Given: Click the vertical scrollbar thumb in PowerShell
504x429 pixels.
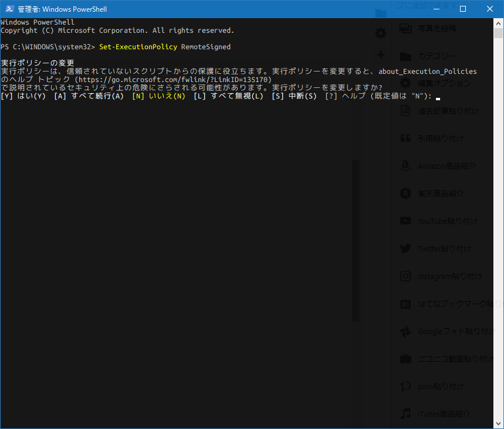Looking at the screenshot, I should click(x=498, y=33).
